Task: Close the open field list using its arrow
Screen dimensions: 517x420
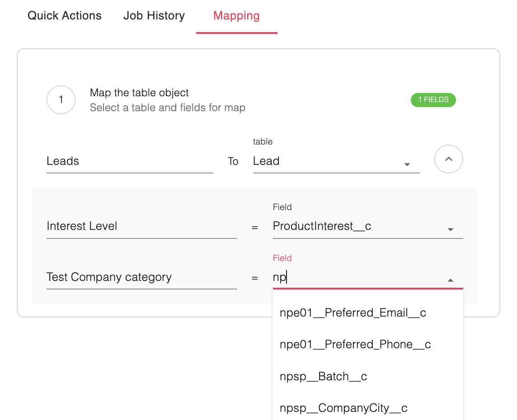Action: 450,280
